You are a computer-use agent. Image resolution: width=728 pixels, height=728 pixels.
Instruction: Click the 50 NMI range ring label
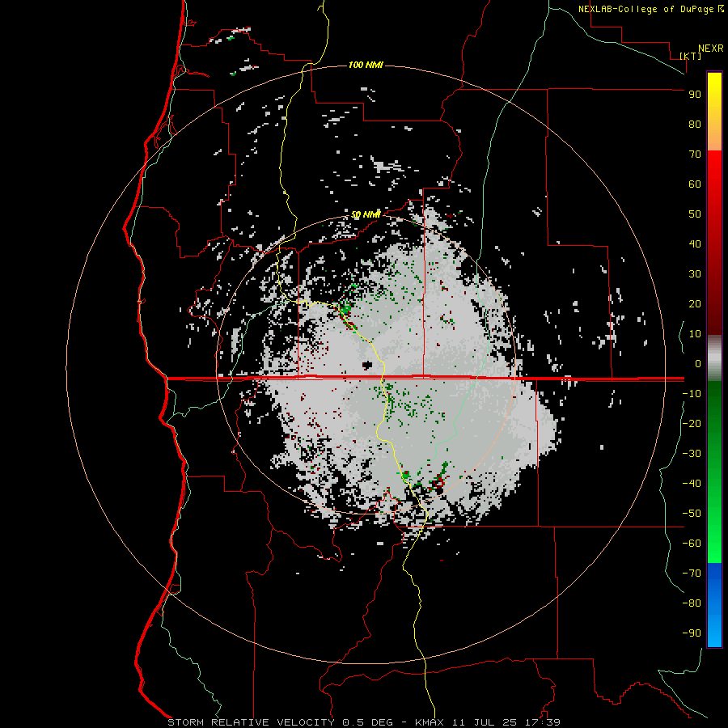(x=366, y=214)
